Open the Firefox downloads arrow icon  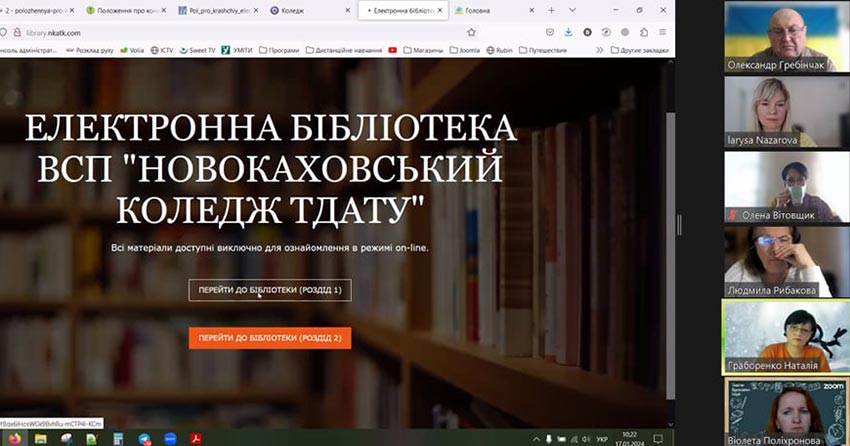click(x=568, y=31)
